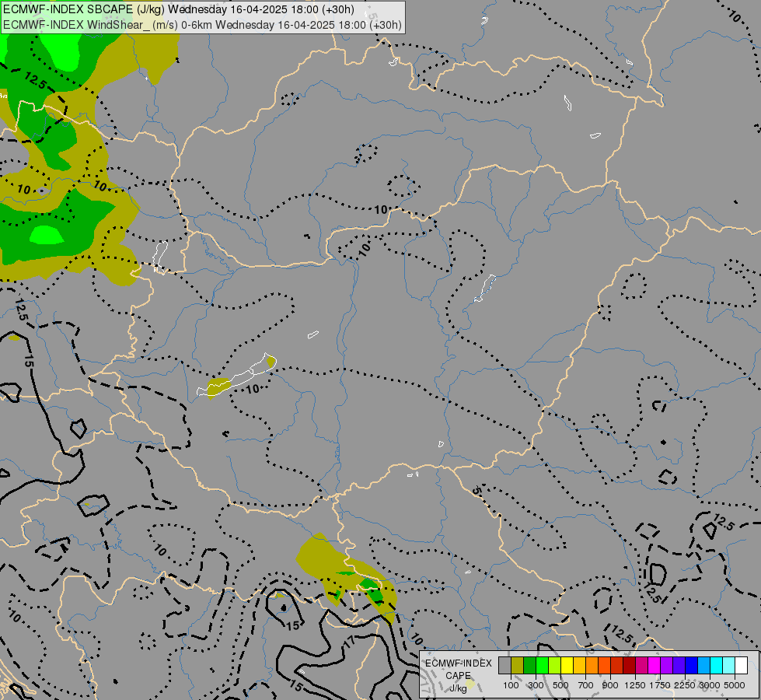Click the legend value 1250
The width and height of the screenshot is (761, 700).
(635, 685)
